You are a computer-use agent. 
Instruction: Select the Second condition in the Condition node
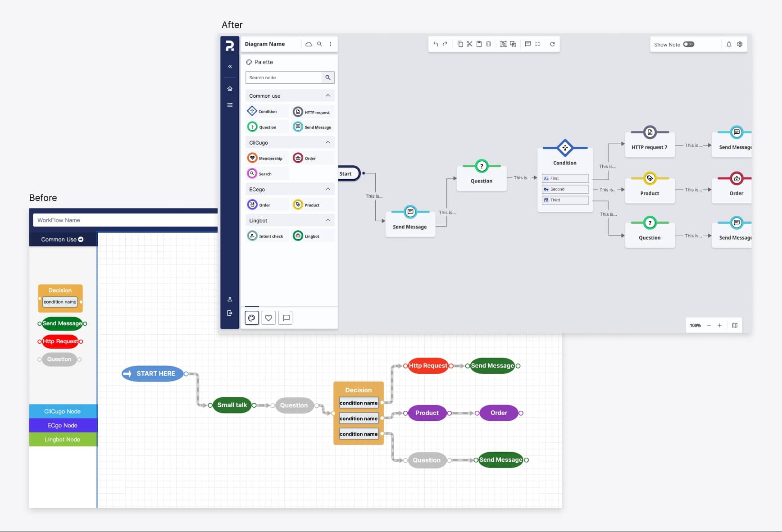(x=565, y=189)
